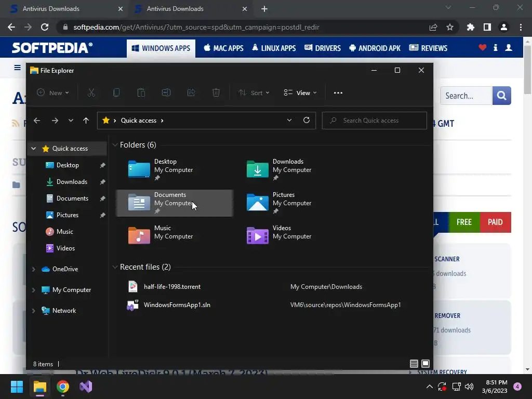Refresh the Quick access view
The image size is (532, 399).
307,120
